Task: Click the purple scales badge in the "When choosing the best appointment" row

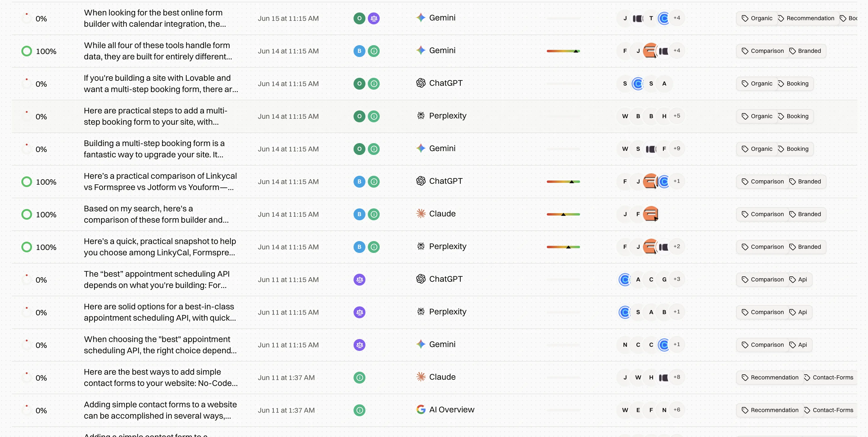Action: click(x=359, y=345)
